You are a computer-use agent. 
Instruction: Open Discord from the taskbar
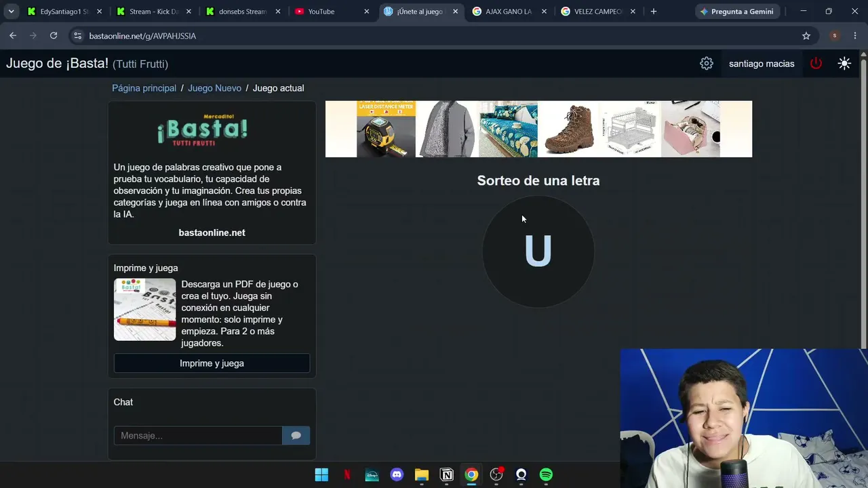click(397, 474)
